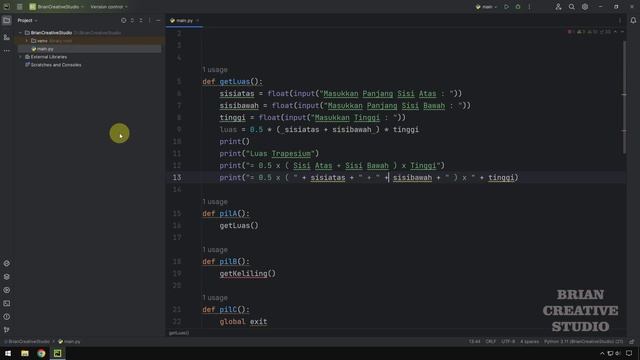The width and height of the screenshot is (640, 360).
Task: Click BrianCreativeStudio breadcrumb in status bar
Action: click(27, 342)
